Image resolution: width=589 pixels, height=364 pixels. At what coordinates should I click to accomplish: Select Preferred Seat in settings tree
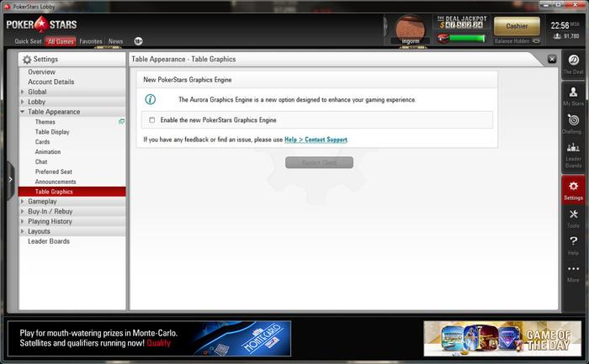(x=54, y=171)
